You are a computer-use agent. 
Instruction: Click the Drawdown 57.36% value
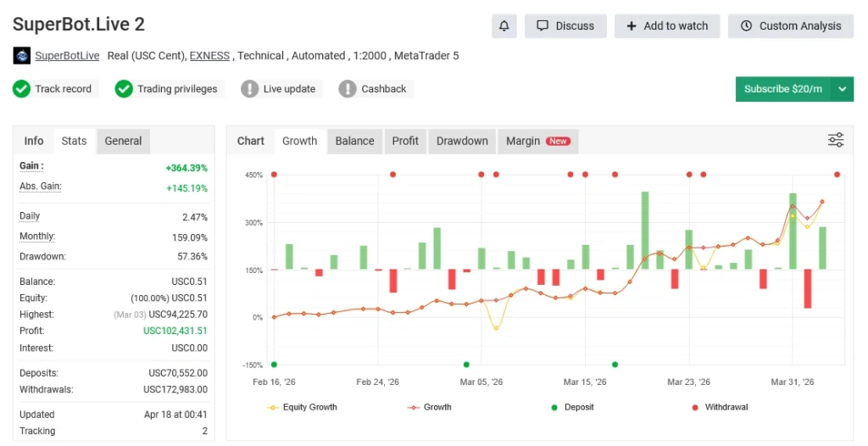192,257
